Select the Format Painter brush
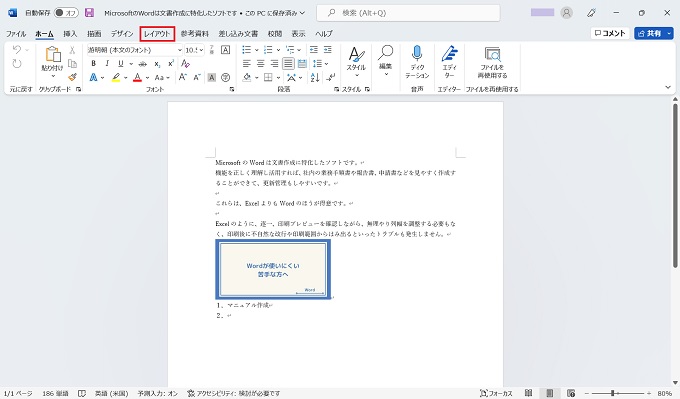 tap(72, 77)
